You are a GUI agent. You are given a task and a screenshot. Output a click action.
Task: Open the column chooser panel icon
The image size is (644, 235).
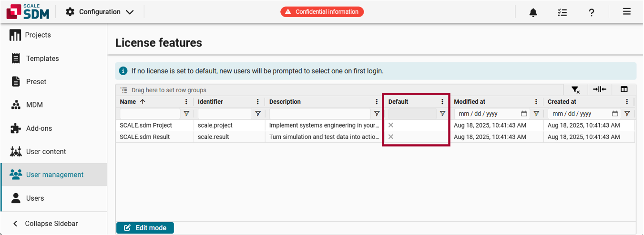[x=624, y=89]
